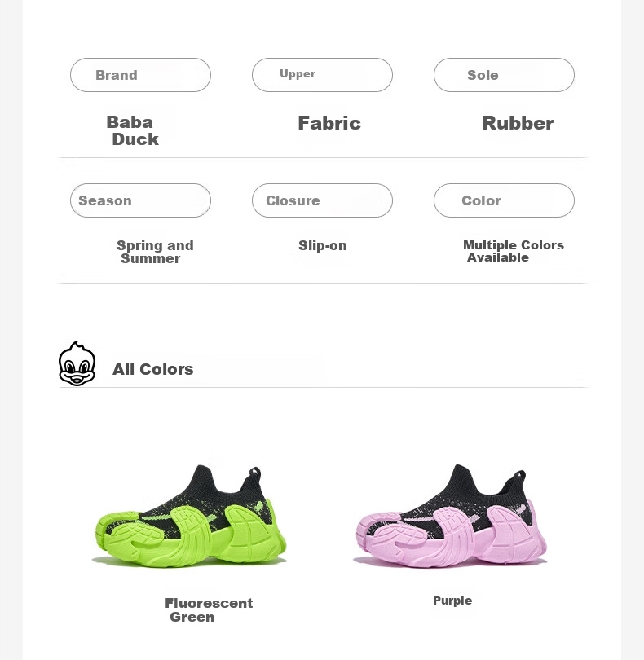The height and width of the screenshot is (660, 644).
Task: Click the Season pill label
Action: (x=140, y=200)
